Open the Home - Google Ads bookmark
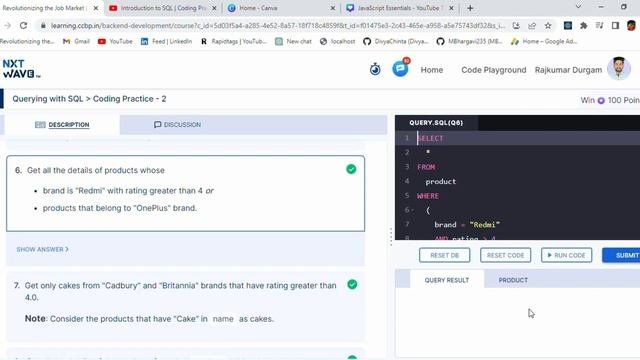Screen dimensions: 640x360 coord(543,41)
